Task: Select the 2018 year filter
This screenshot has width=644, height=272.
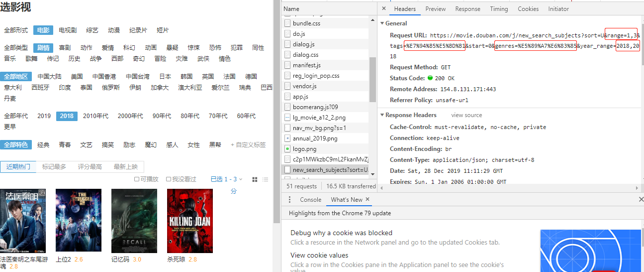Action: coord(67,116)
